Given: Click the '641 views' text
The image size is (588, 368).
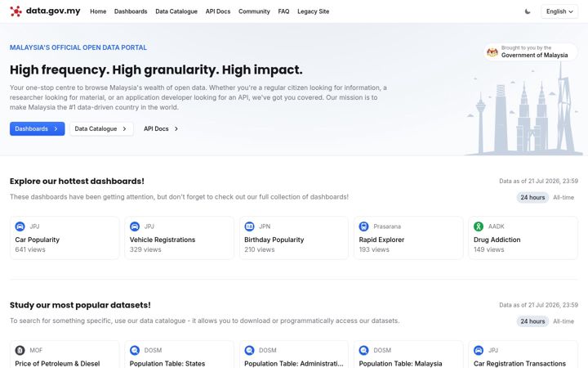Looking at the screenshot, I should pos(30,249).
